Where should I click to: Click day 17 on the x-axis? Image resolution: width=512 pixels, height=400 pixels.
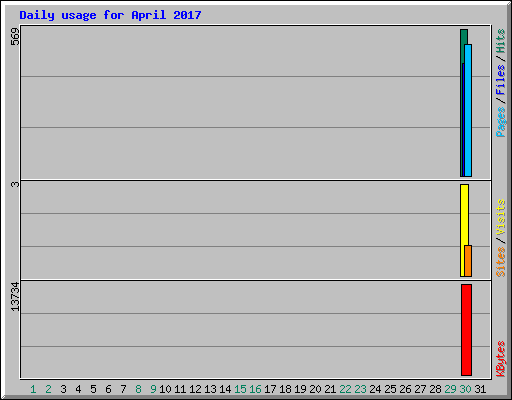[270, 389]
